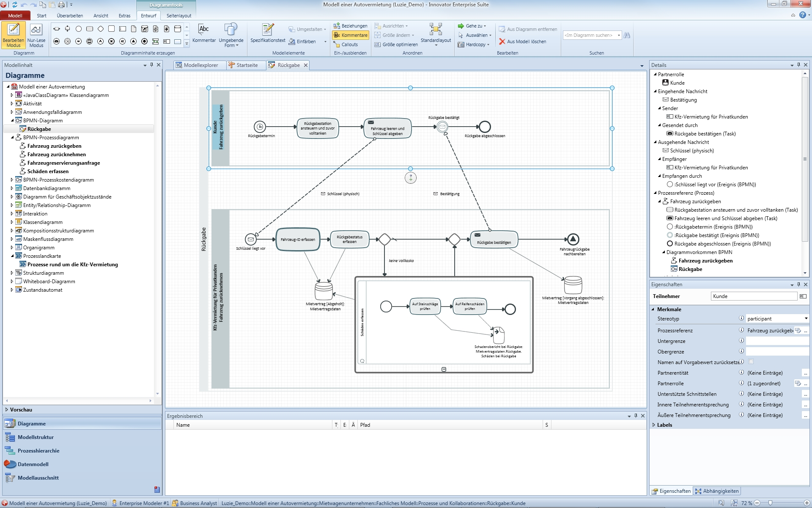Open Spezifikationstext editor

click(x=268, y=33)
